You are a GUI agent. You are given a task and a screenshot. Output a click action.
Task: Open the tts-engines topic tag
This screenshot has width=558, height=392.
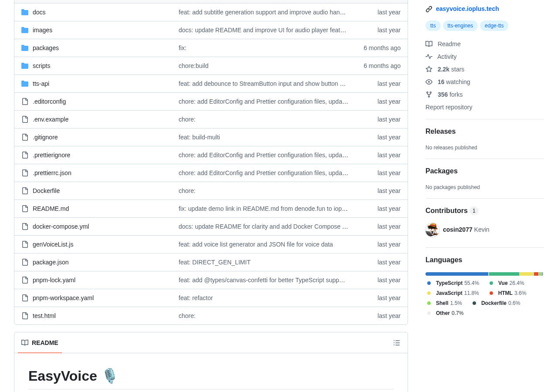click(x=460, y=26)
